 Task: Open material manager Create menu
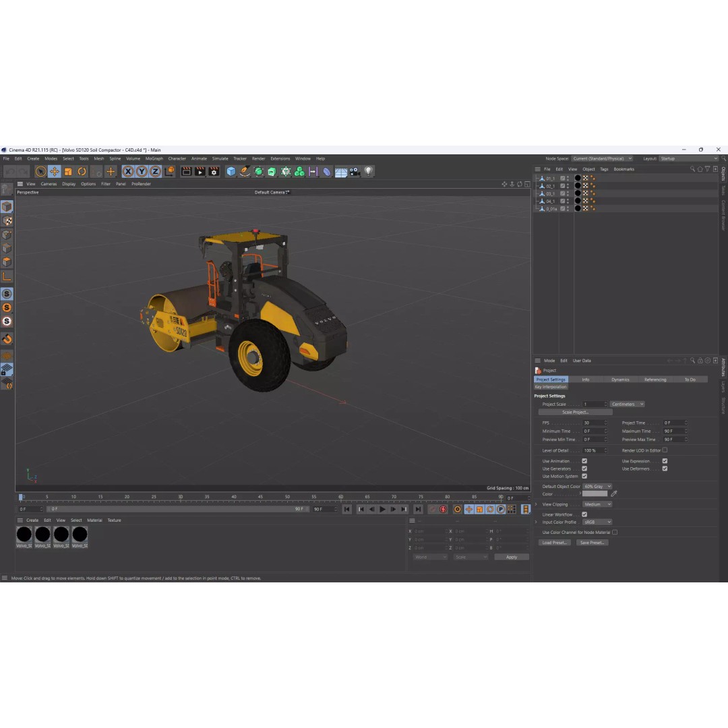pos(32,520)
